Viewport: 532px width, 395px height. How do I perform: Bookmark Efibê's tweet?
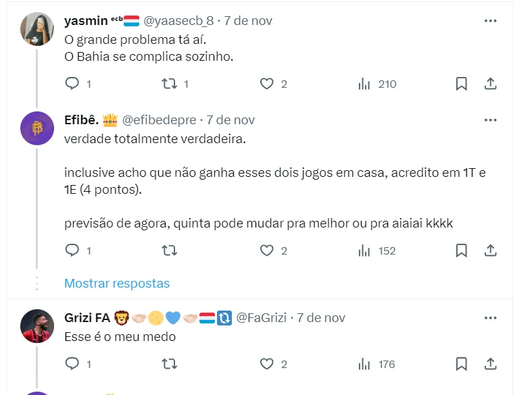click(x=461, y=251)
